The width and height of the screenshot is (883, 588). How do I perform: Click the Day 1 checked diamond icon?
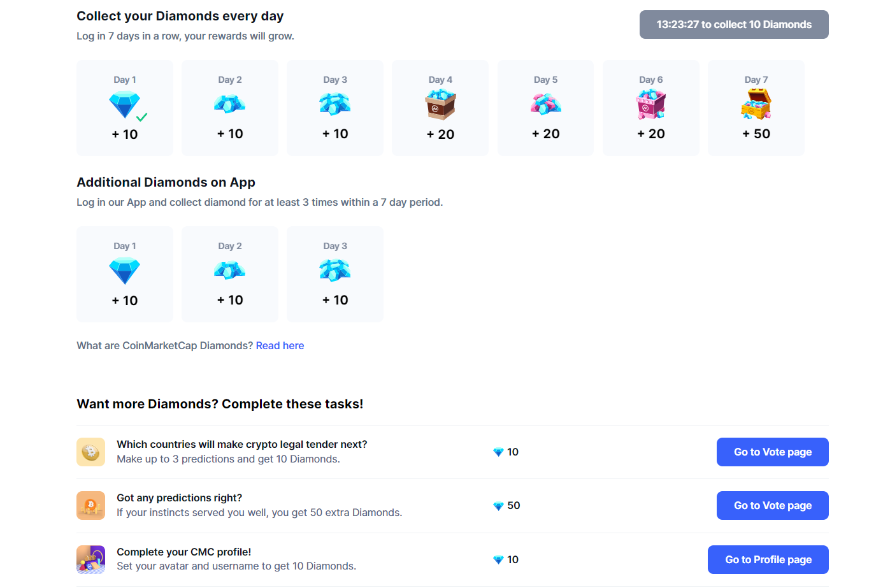tap(124, 104)
